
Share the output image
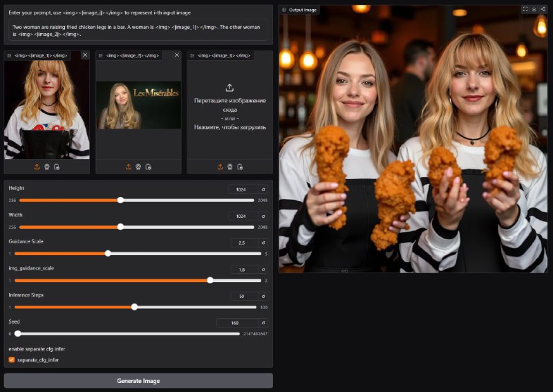543,10
